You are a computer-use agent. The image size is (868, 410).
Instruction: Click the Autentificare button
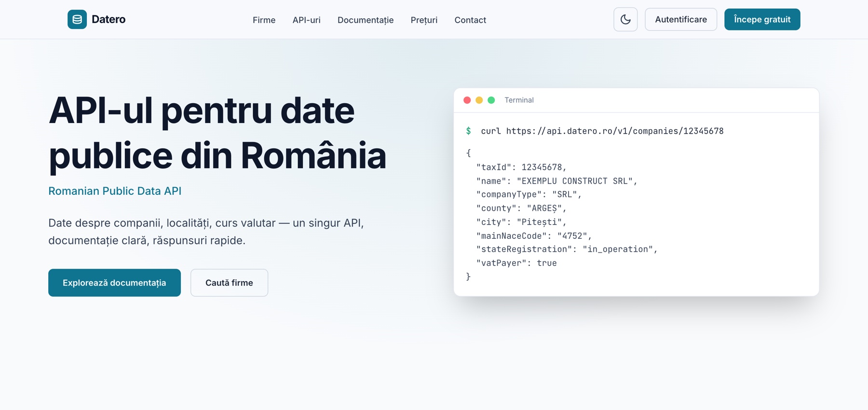pyautogui.click(x=681, y=19)
